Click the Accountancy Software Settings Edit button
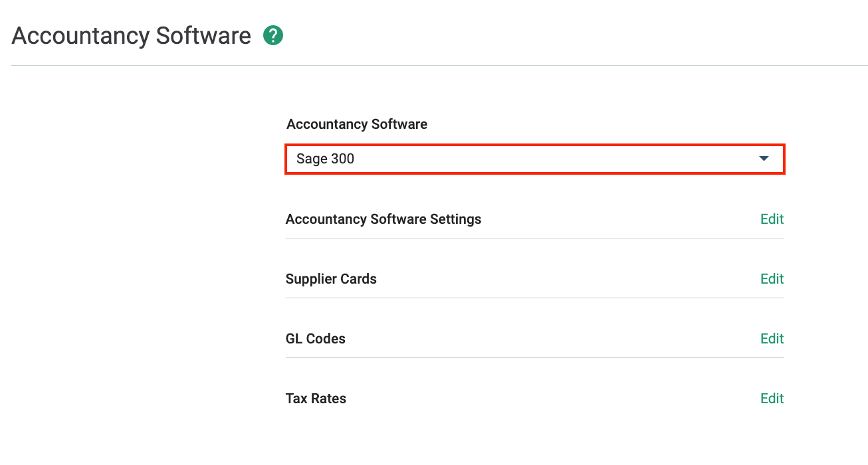 pyautogui.click(x=772, y=219)
